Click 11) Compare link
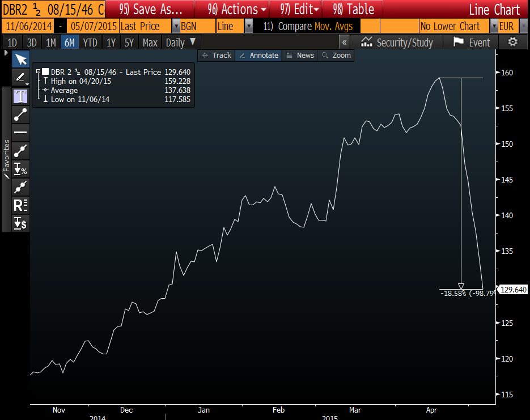530x420 pixels. pos(287,26)
